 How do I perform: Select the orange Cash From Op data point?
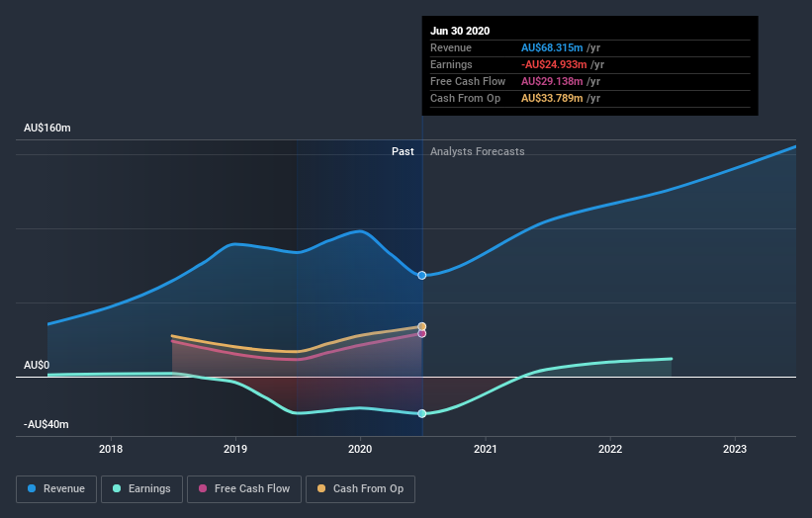(422, 326)
